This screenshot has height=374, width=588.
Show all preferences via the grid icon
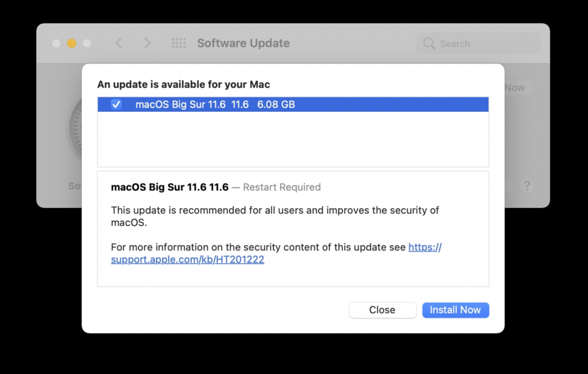coord(179,43)
